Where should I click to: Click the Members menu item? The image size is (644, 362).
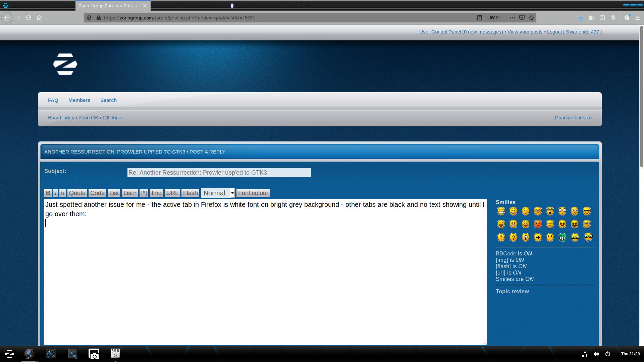tap(79, 100)
